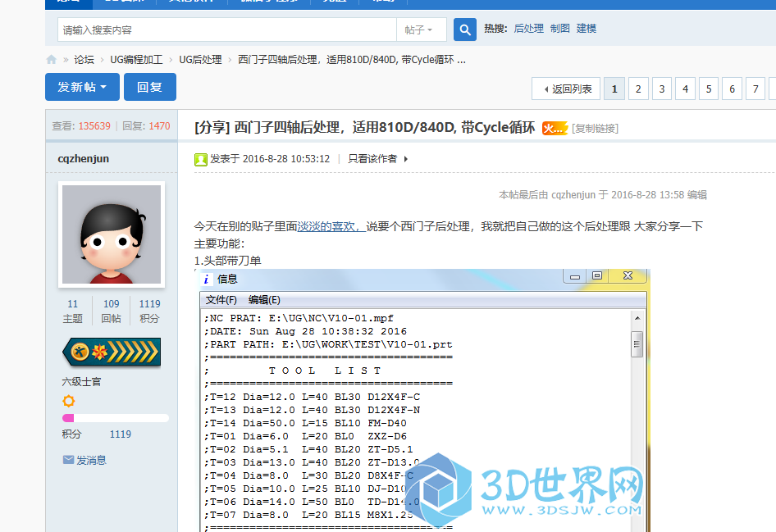Click 11 主题 topics count
Image resolution: width=776 pixels, height=532 pixels.
click(73, 311)
